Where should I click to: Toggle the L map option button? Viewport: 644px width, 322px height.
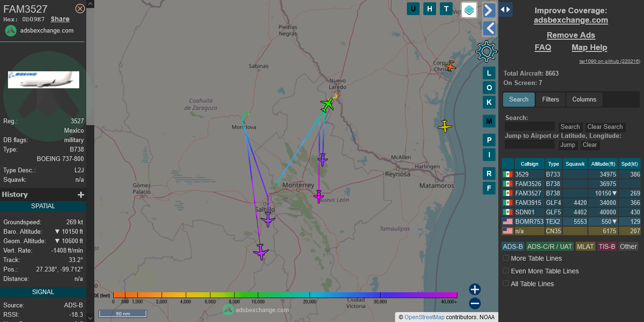[489, 73]
